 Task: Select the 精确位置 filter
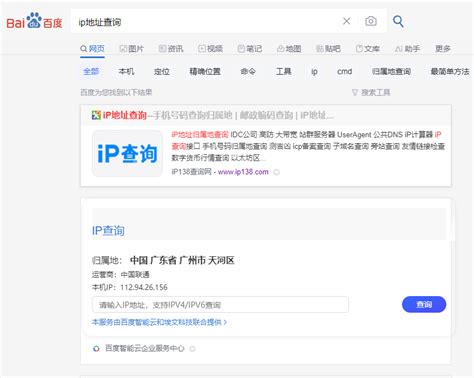tap(205, 71)
